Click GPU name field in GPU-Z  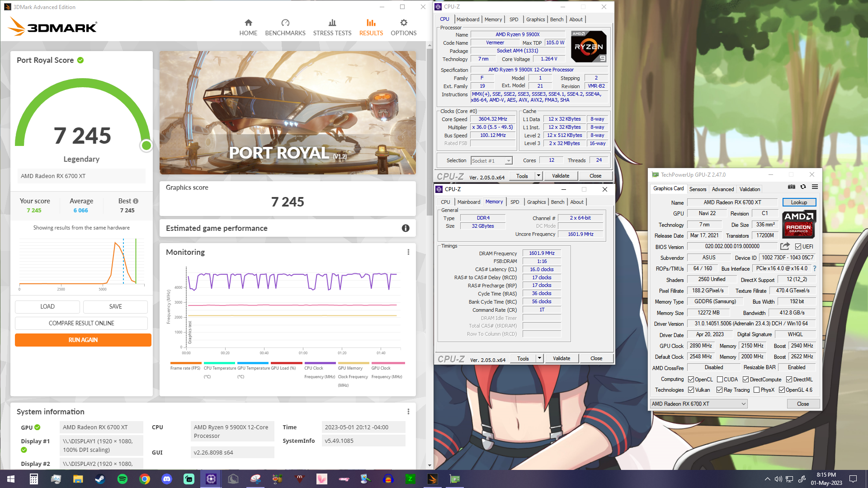[732, 202]
